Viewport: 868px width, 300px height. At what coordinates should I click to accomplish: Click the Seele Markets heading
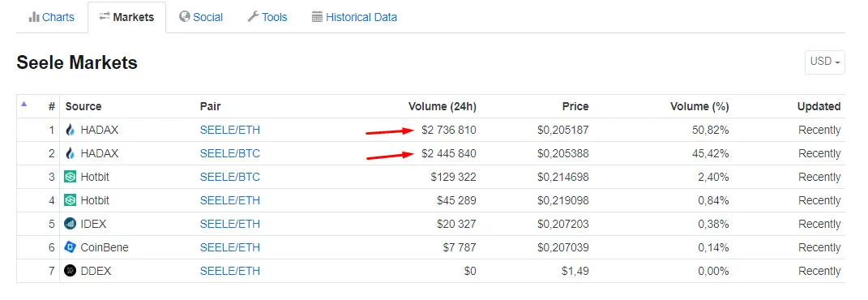coord(77,62)
